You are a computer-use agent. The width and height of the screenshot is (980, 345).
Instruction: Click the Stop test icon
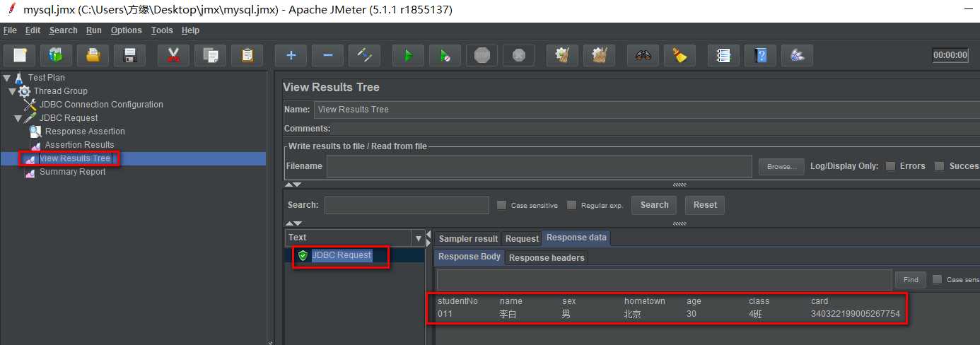(x=482, y=55)
